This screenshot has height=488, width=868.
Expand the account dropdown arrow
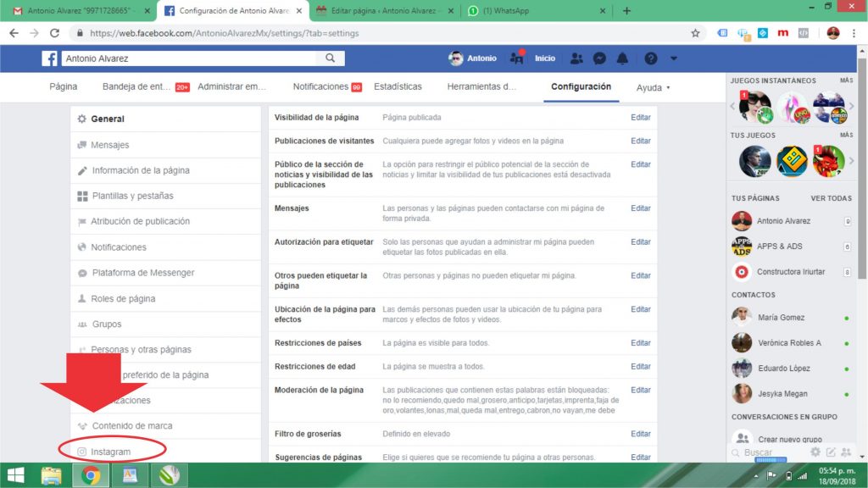coord(674,58)
